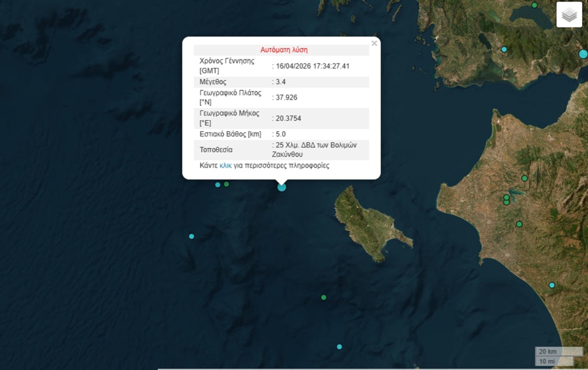
Task: Click the large cyan marker at the right map edge
Action: pyautogui.click(x=583, y=54)
